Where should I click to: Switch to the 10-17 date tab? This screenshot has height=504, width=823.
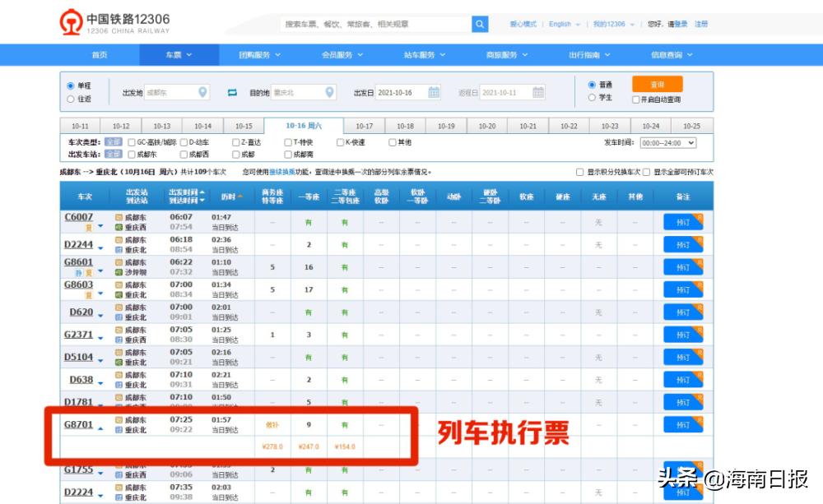tap(365, 125)
